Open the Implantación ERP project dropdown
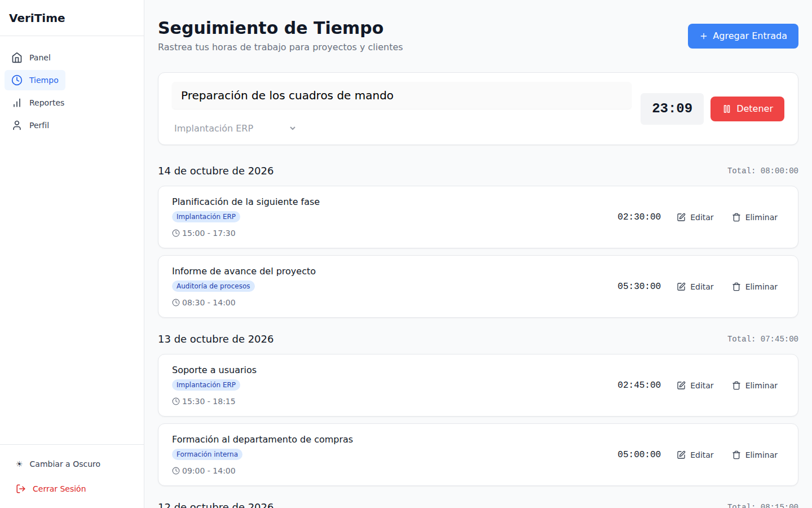The height and width of the screenshot is (508, 812). tap(235, 128)
